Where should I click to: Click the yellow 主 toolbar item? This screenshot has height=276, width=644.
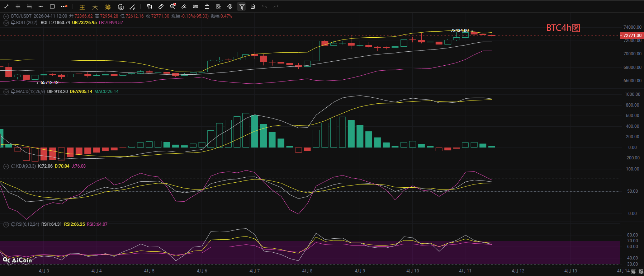tap(82, 7)
